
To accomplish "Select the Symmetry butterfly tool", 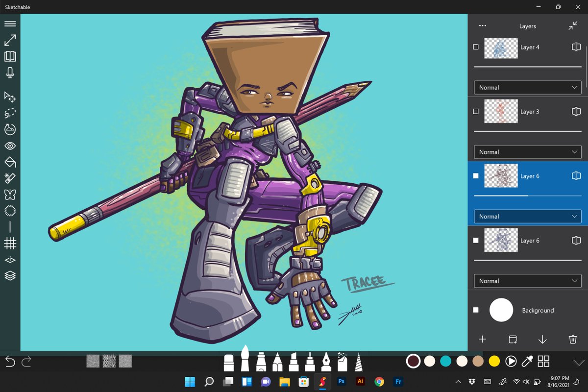I will [10, 194].
